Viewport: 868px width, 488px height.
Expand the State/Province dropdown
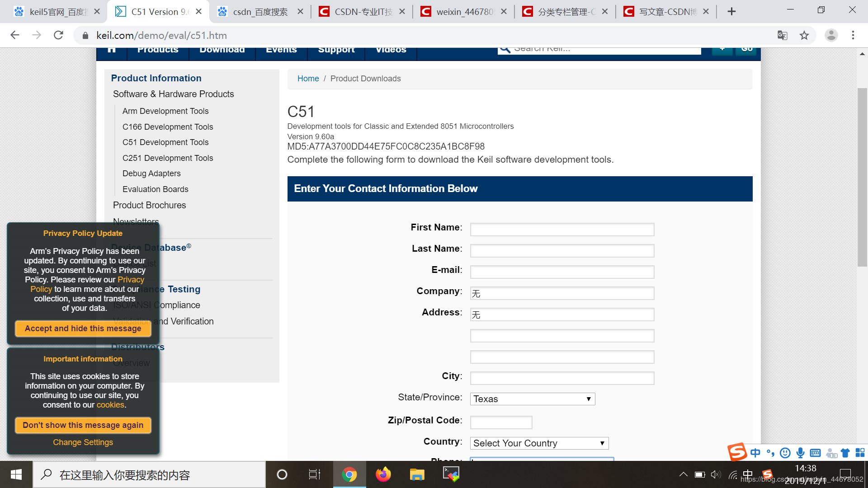coord(533,399)
